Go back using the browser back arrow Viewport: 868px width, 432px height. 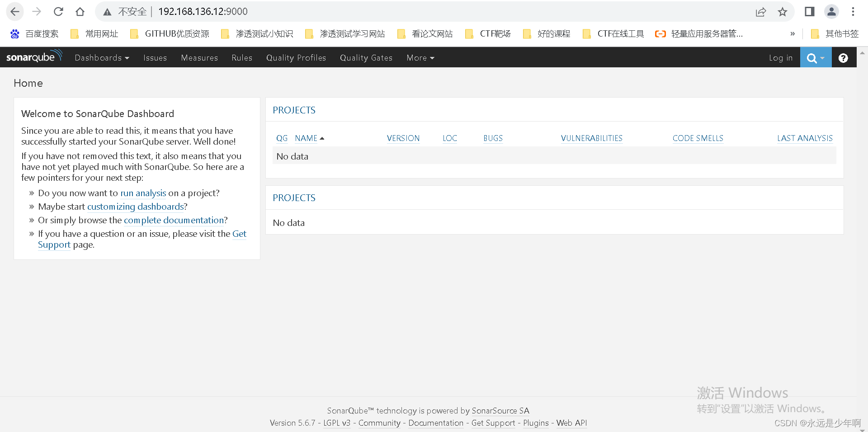[15, 12]
